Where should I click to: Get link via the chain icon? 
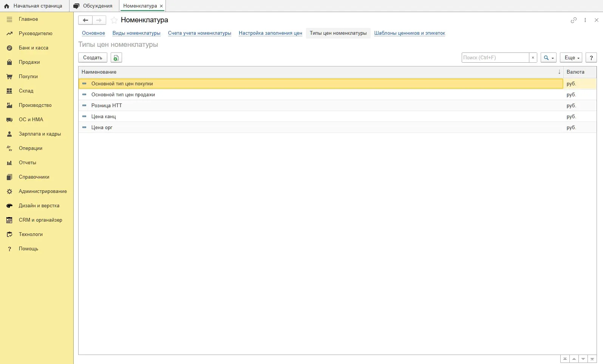click(x=574, y=20)
